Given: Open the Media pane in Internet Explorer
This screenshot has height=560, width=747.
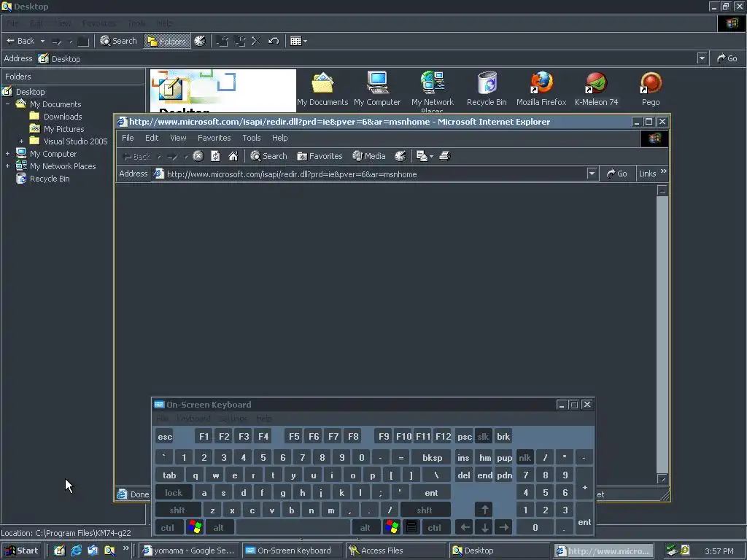Looking at the screenshot, I should point(368,156).
